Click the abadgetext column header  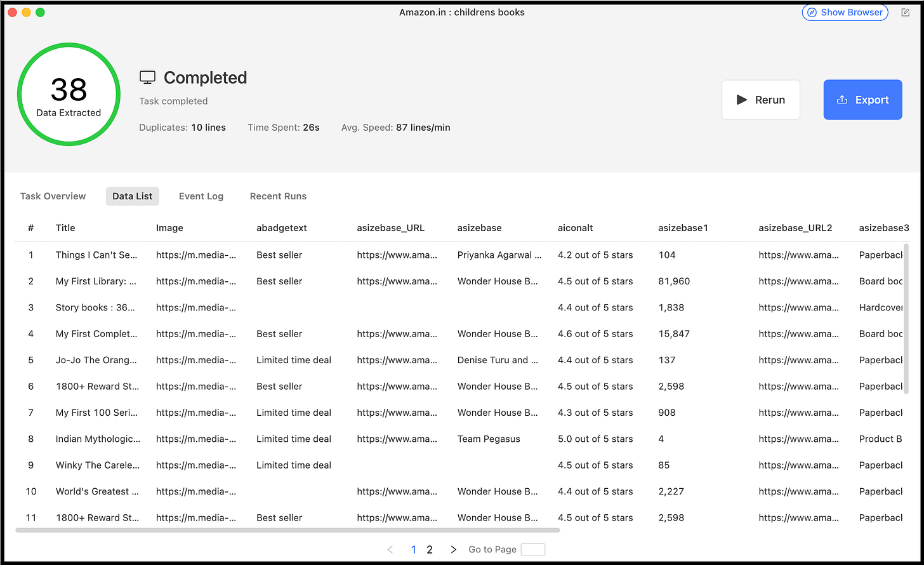click(282, 228)
